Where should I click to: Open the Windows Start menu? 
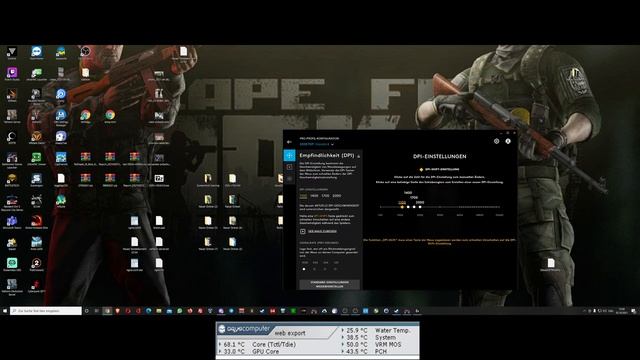pyautogui.click(x=5, y=311)
